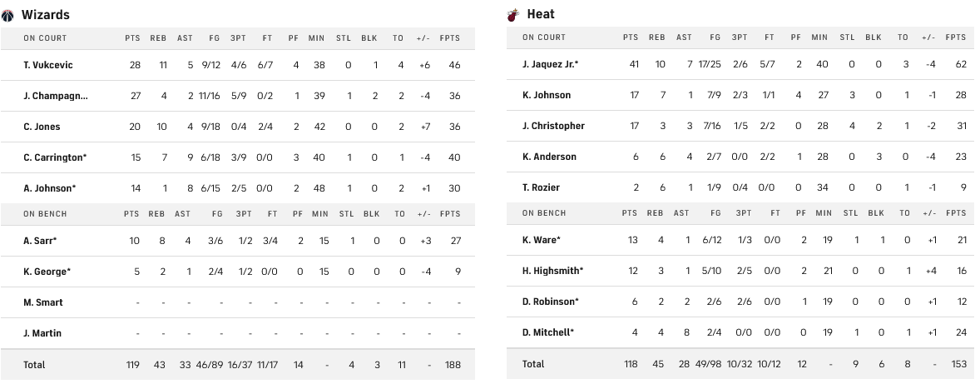Image resolution: width=980 pixels, height=384 pixels.
Task: Open J. Jaquez Jr. player link
Action: tap(550, 64)
